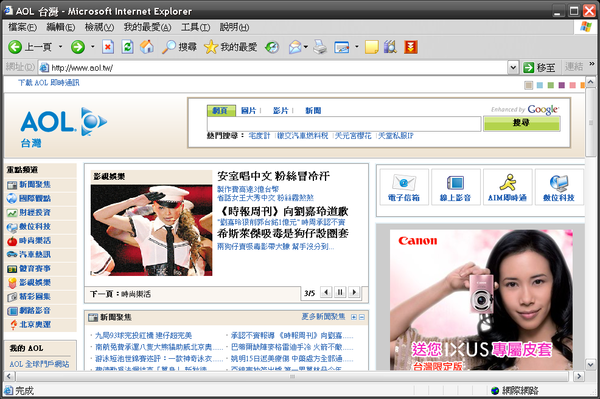Choose the light blue theme swatch
The image size is (600, 399).
(540, 85)
